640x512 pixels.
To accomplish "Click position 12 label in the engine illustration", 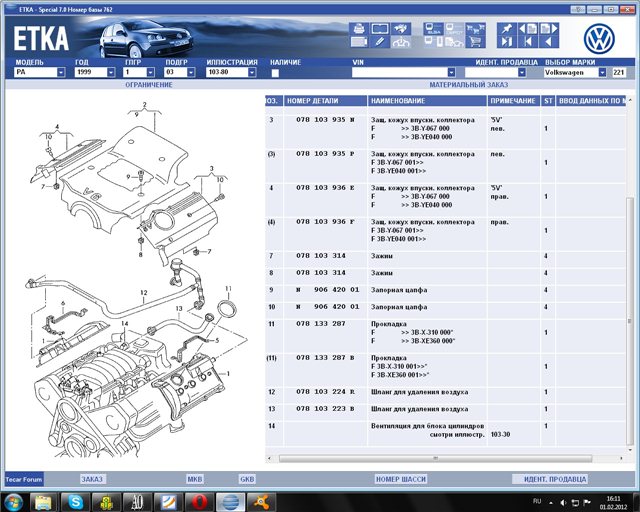I will point(144,293).
